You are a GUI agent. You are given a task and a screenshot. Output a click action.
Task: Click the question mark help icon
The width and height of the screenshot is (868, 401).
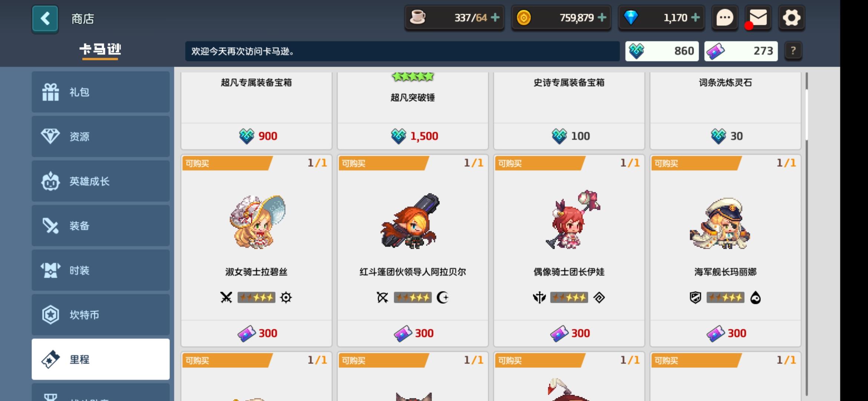click(x=793, y=51)
